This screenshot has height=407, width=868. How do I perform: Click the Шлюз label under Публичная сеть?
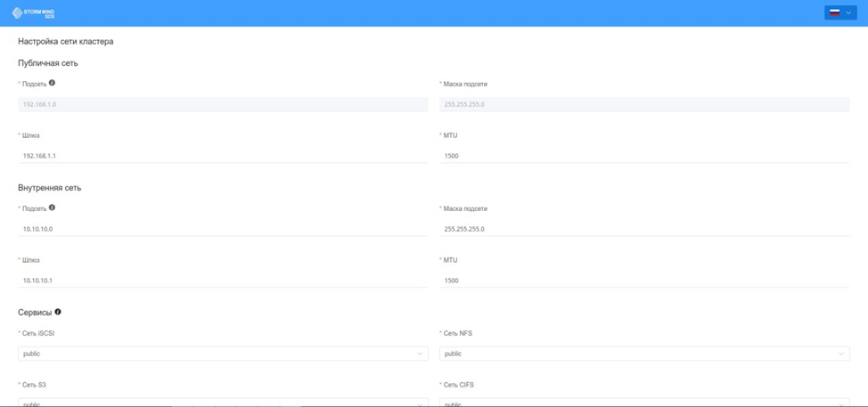(x=31, y=135)
